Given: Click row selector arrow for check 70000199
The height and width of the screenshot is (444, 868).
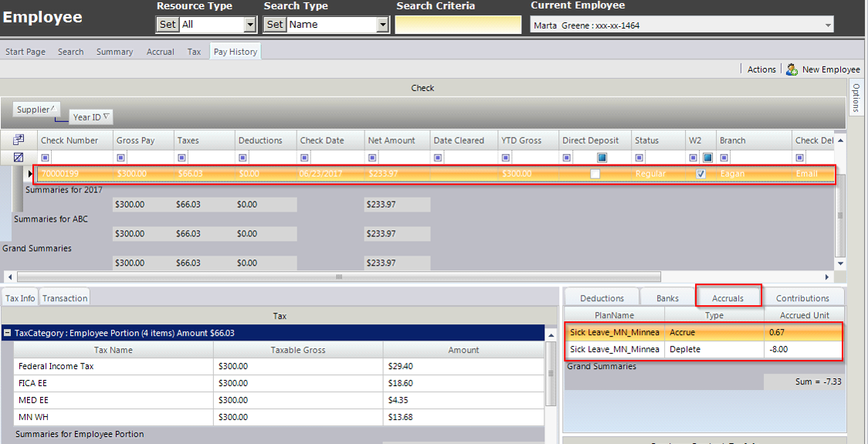Looking at the screenshot, I should pos(30,174).
